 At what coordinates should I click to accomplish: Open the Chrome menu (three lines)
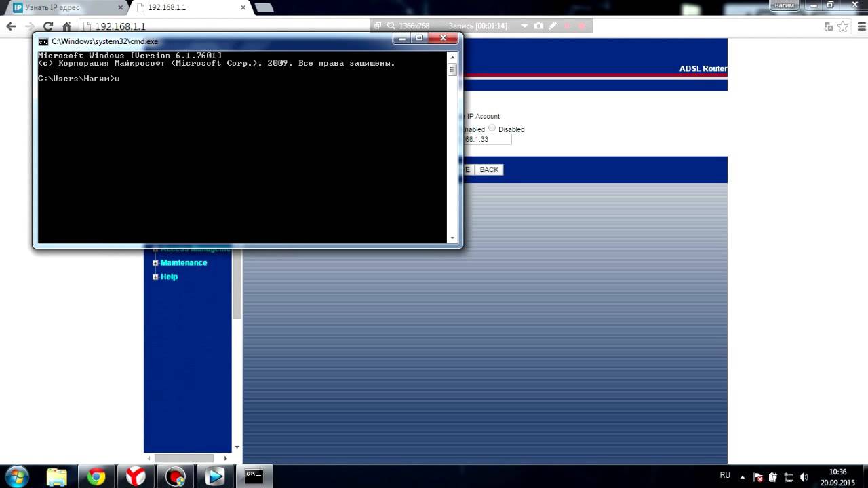(x=861, y=26)
